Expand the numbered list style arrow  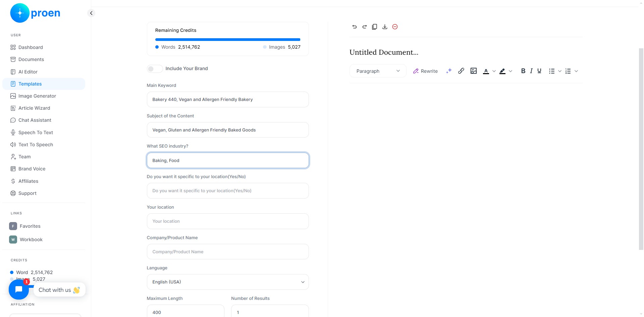pyautogui.click(x=576, y=71)
